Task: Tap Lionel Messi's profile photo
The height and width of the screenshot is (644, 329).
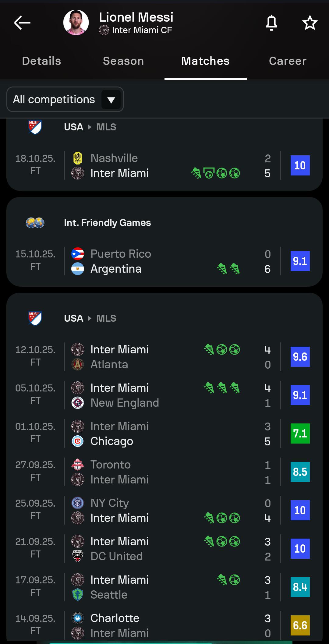Action: 76,23
